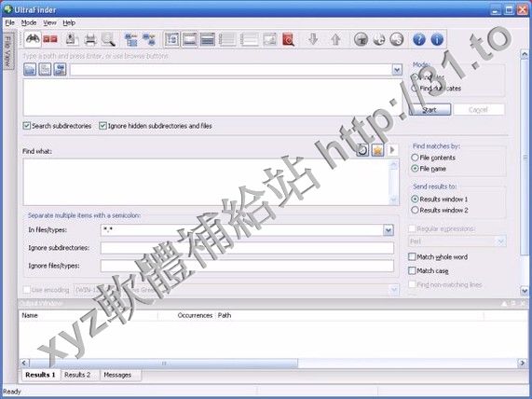Viewport: 532px width, 399px height.
Task: Switch to the Messages tab
Action: click(117, 375)
